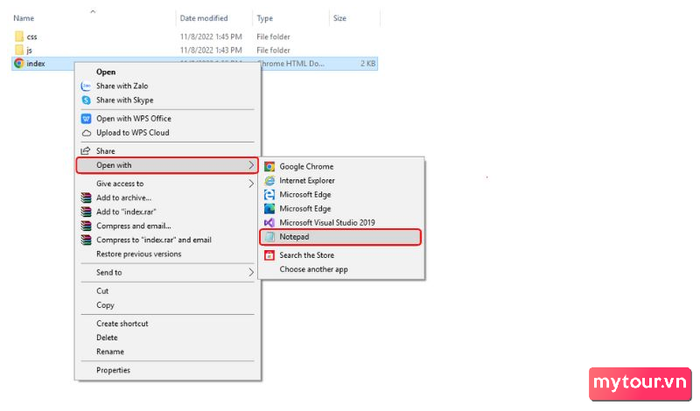Open index with Notepad
700x411 pixels.
(340, 237)
